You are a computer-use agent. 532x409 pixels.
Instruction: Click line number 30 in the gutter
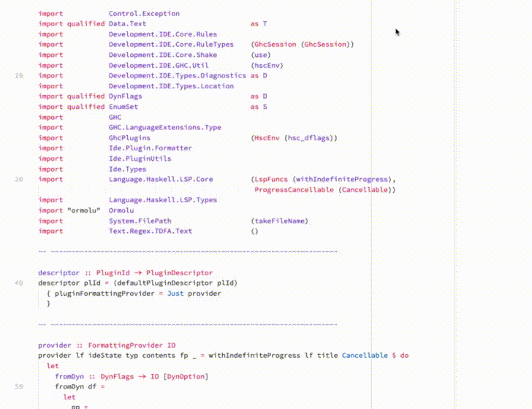19,179
